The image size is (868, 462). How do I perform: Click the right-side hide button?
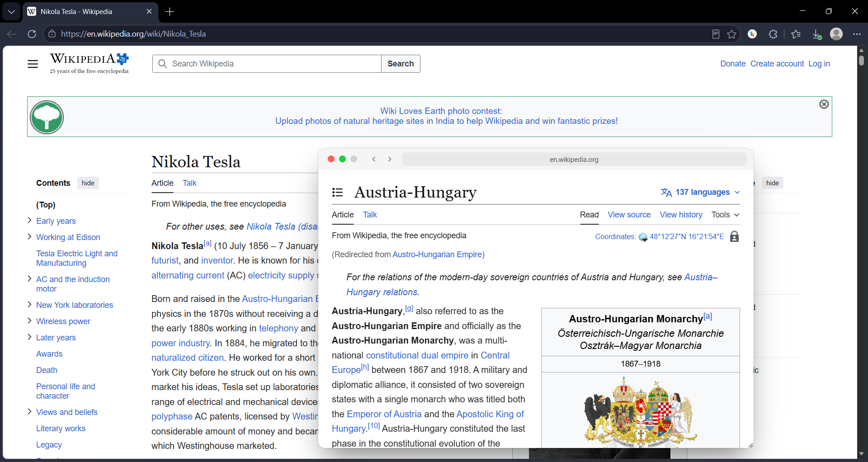[773, 183]
